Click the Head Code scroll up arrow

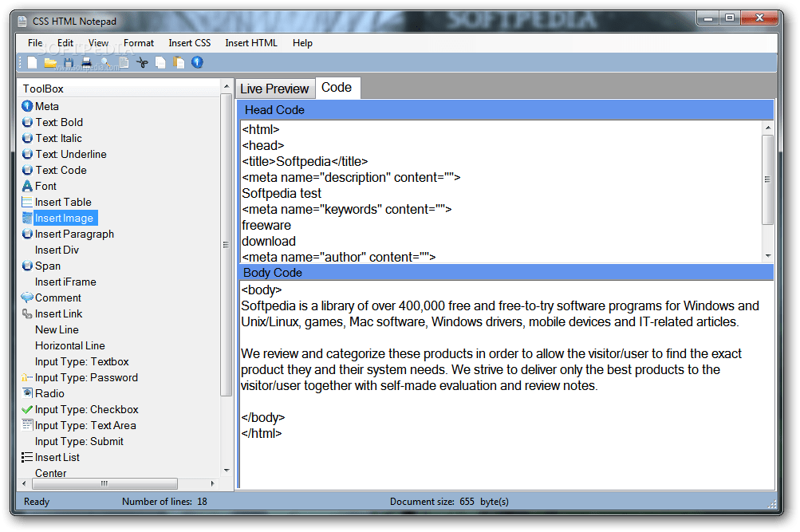768,128
